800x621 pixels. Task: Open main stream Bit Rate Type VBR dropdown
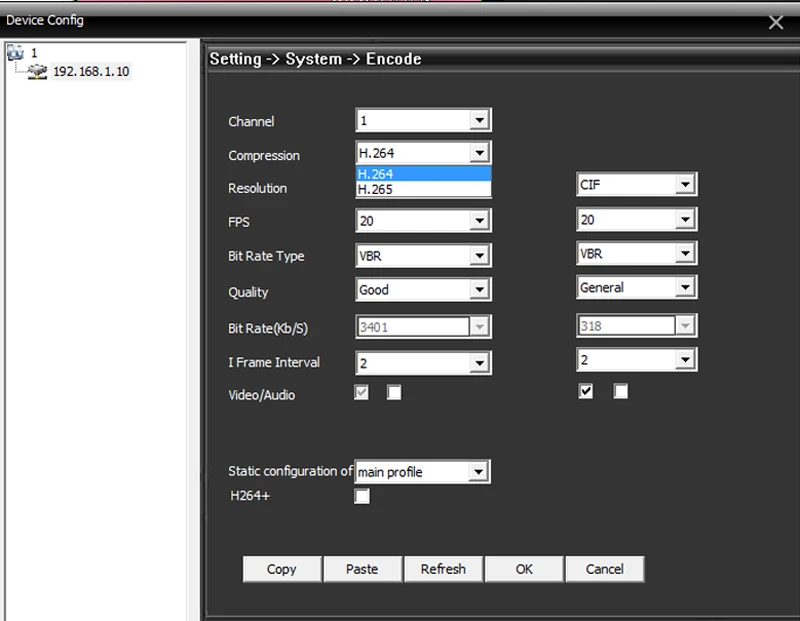click(x=423, y=255)
